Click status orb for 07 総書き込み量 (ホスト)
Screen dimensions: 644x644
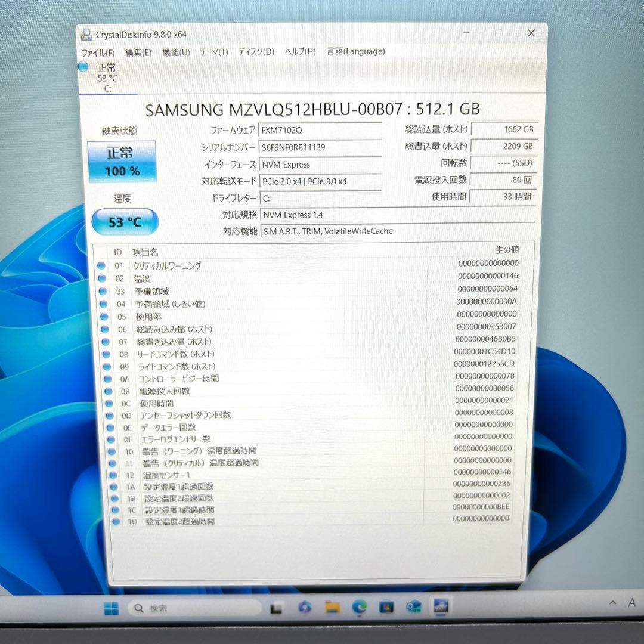coord(106,342)
